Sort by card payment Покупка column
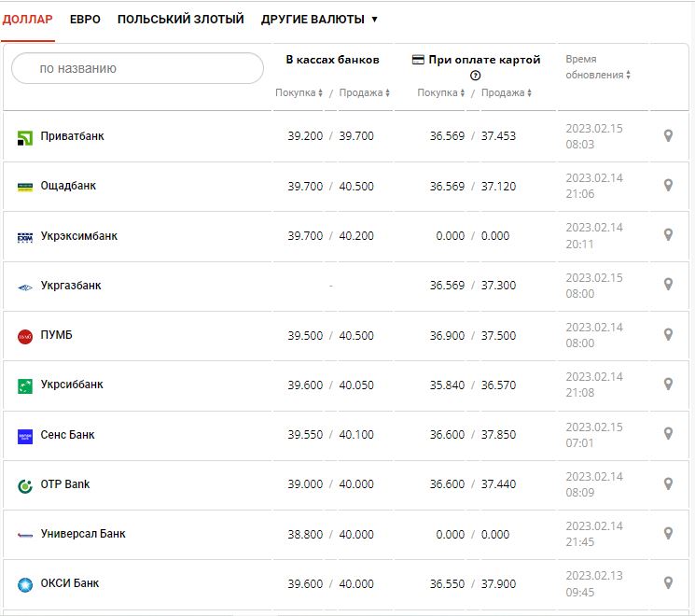Screen dimensions: 695x616 [440, 92]
